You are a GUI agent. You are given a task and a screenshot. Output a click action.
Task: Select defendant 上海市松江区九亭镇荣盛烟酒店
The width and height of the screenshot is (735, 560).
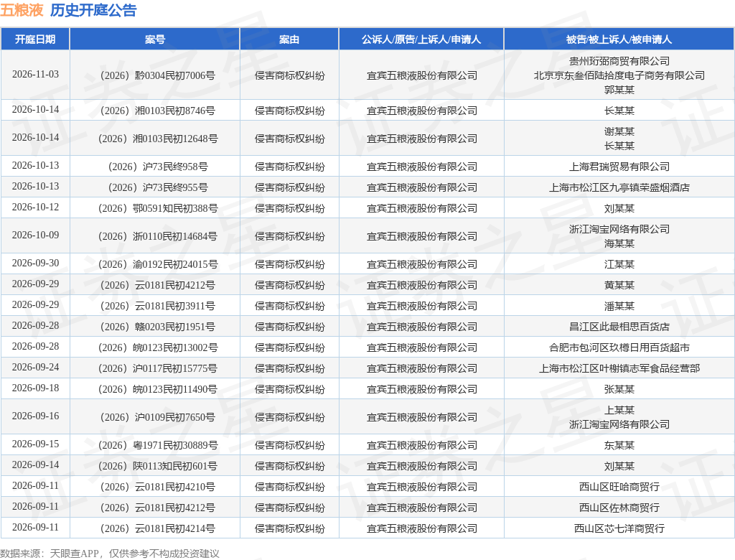(x=619, y=187)
